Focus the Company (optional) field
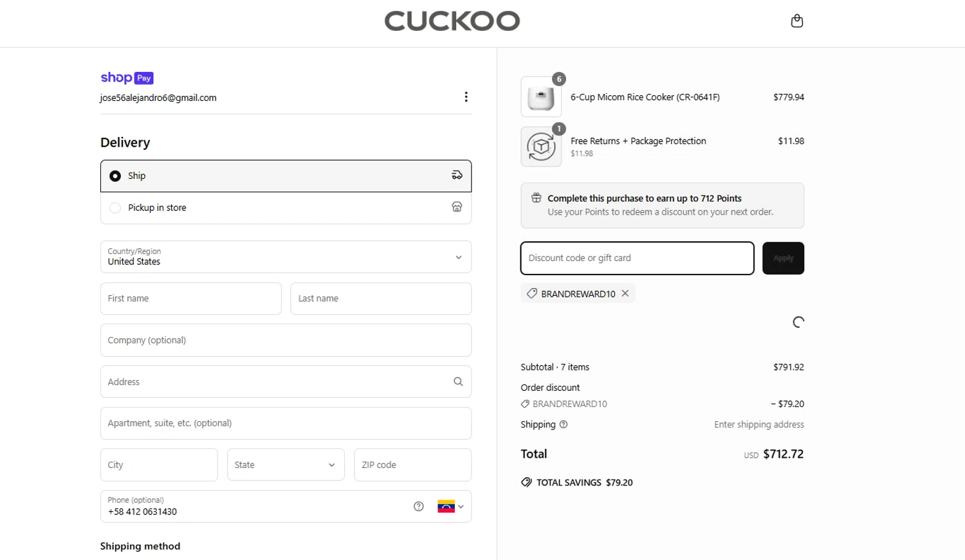The width and height of the screenshot is (965, 560). coord(286,340)
